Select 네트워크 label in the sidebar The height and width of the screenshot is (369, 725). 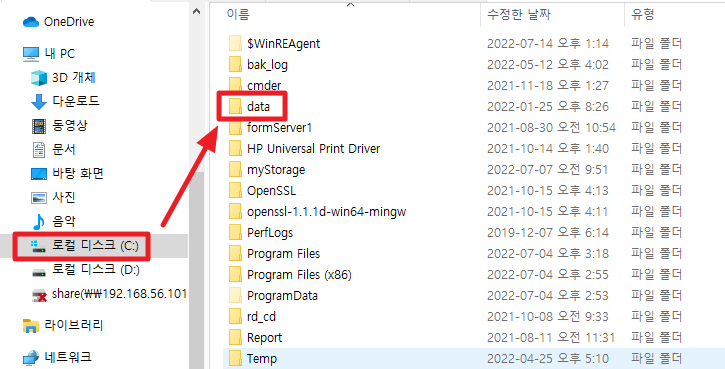click(x=68, y=357)
